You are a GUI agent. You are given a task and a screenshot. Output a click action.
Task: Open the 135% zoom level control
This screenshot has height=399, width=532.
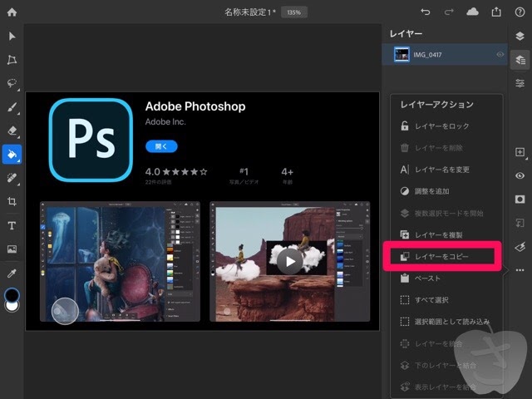tap(293, 12)
